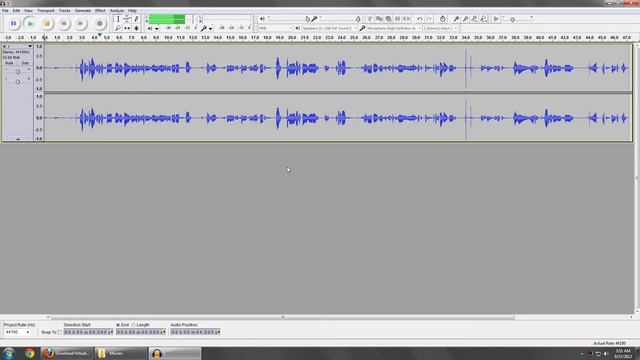
Task: Open the audio host dropdown
Action: pos(275,28)
